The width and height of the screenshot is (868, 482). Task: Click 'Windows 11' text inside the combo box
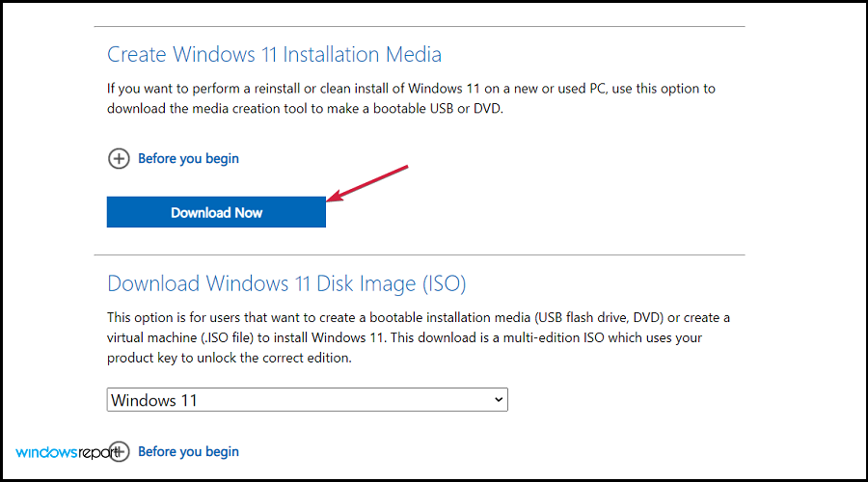[x=154, y=399]
